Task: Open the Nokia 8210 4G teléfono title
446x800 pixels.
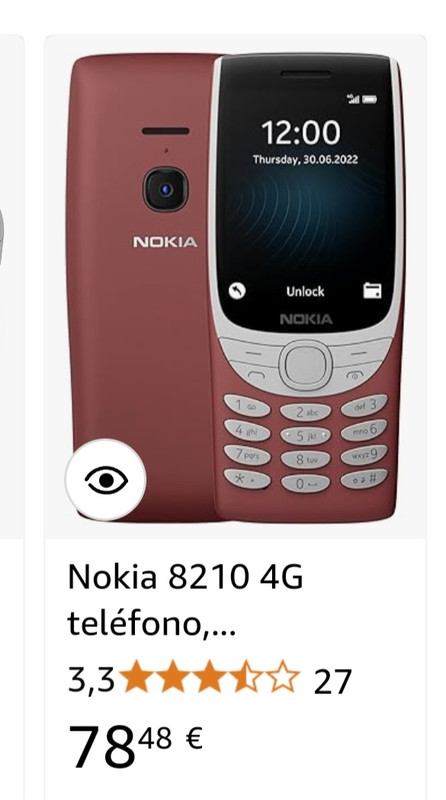Action: [186, 600]
